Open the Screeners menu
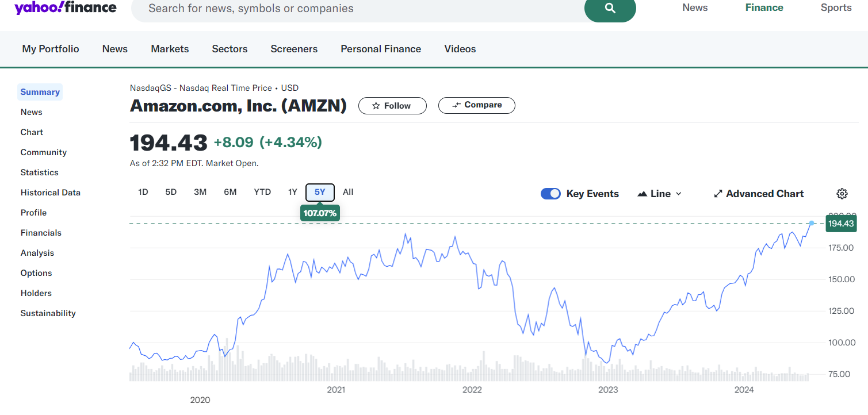868x415 pixels. tap(294, 49)
